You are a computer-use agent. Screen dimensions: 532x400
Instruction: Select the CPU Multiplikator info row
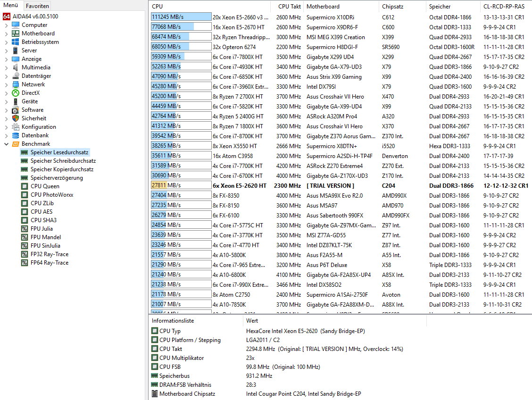pos(341,358)
